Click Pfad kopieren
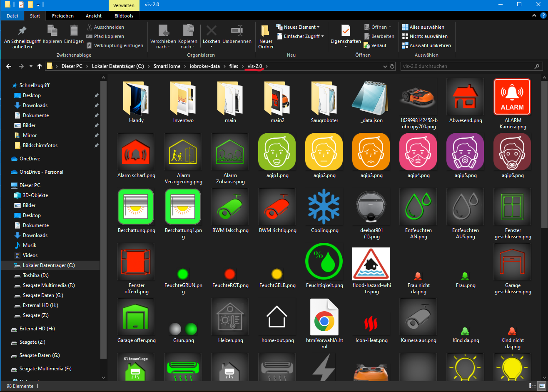548x392 pixels. pyautogui.click(x=105, y=36)
